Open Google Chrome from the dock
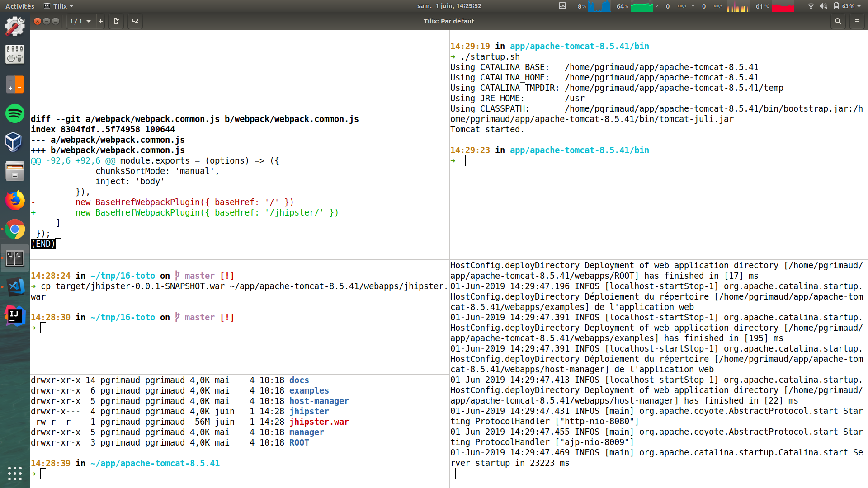The image size is (868, 488). 15,230
